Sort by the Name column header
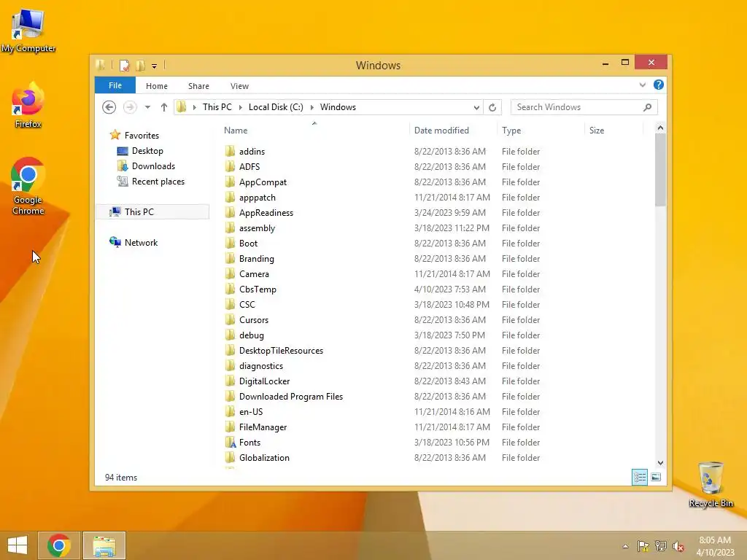Screen dimensions: 747x560 (x=314, y=130)
